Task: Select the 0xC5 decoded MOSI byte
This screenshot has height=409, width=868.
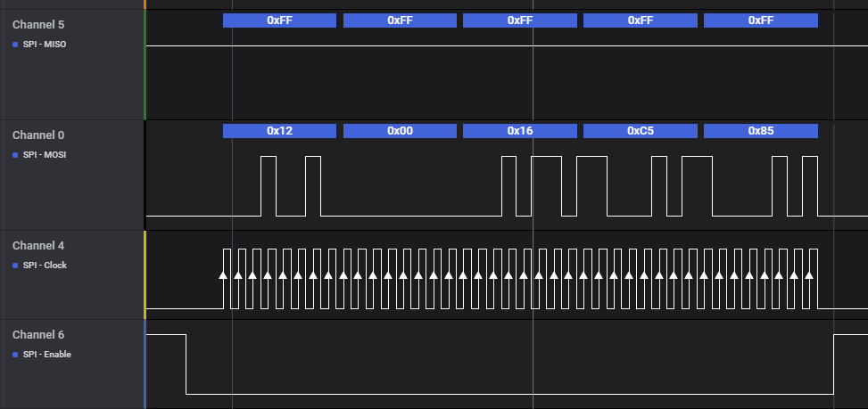Action: [641, 131]
